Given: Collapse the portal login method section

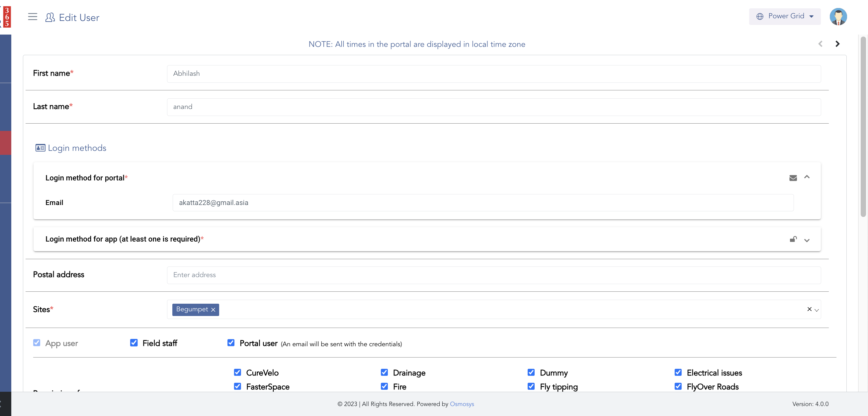Looking at the screenshot, I should coord(807,177).
